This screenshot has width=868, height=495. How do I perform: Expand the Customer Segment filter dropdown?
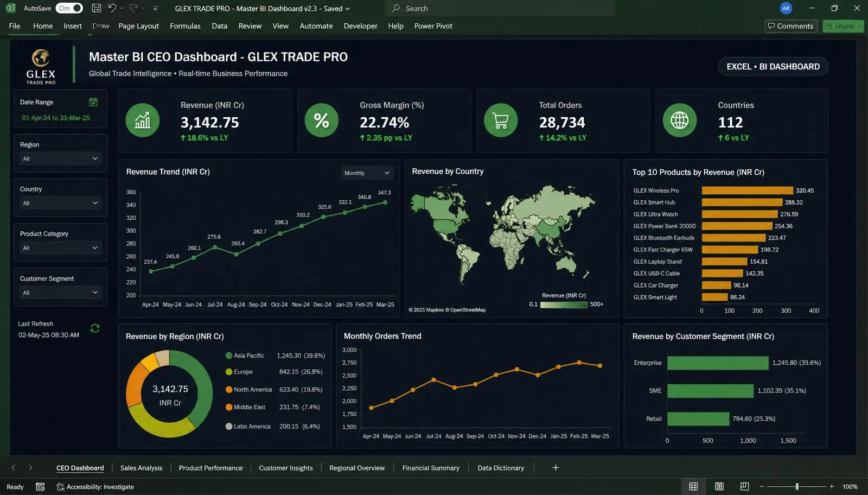[x=60, y=293]
